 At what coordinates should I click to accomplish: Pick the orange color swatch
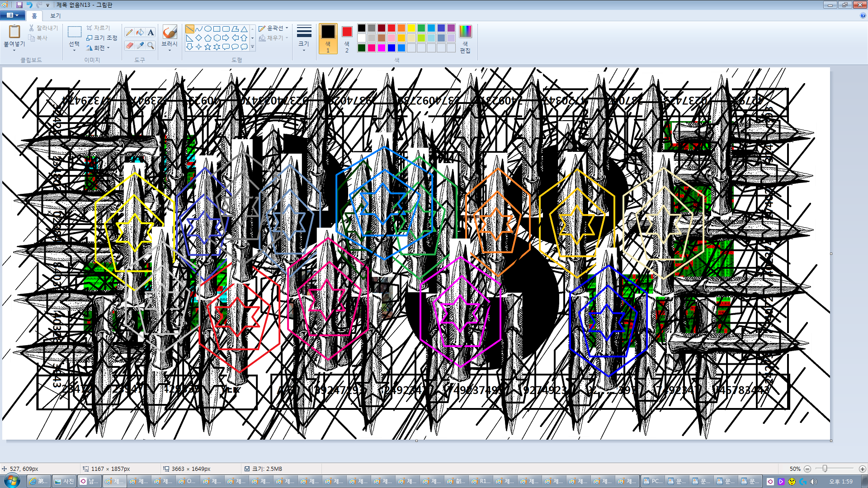point(401,28)
